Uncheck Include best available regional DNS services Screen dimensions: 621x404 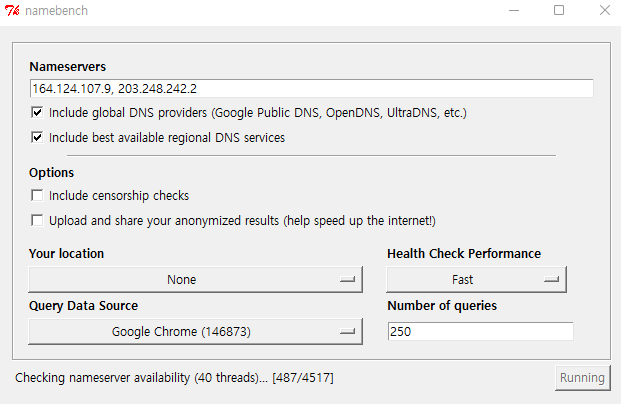click(x=37, y=137)
